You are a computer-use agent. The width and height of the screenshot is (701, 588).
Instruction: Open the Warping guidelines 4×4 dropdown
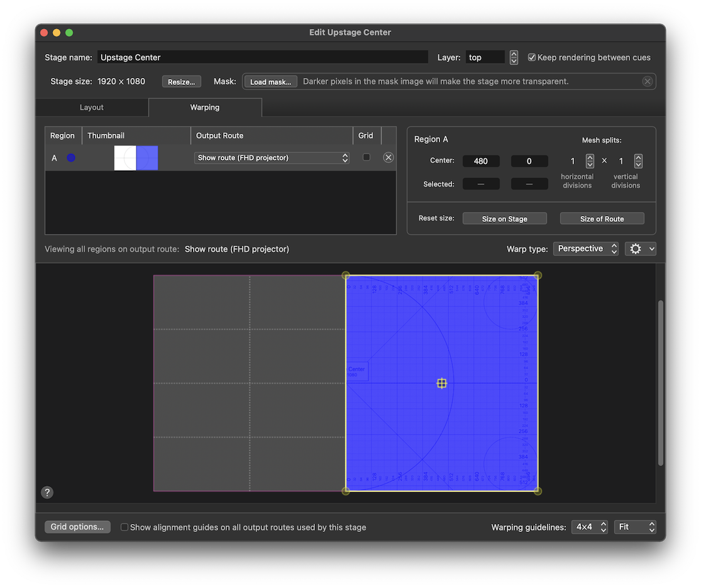[x=591, y=527]
